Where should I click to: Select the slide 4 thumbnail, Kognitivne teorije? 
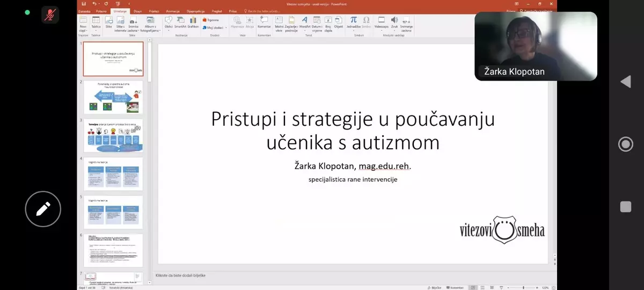click(x=113, y=174)
